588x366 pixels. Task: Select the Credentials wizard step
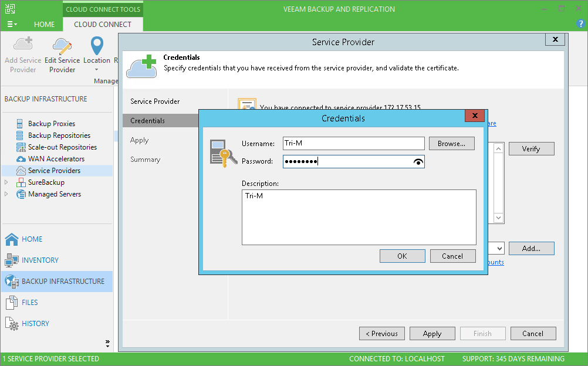[x=161, y=121]
